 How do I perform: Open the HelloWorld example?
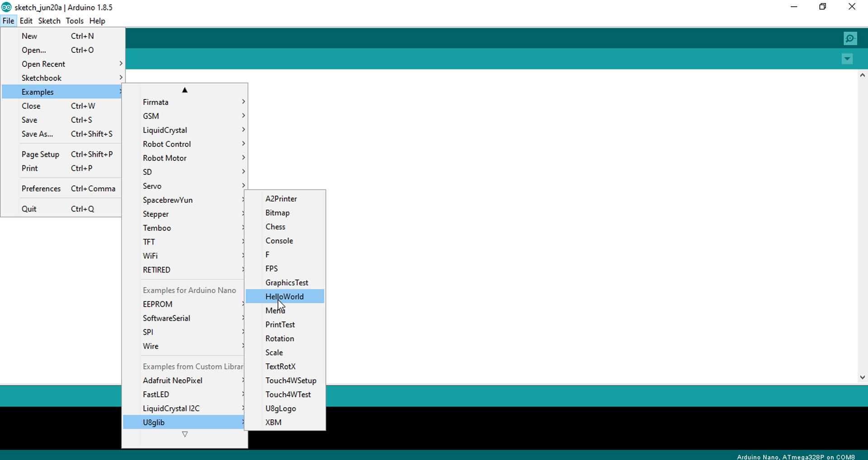[x=285, y=297]
